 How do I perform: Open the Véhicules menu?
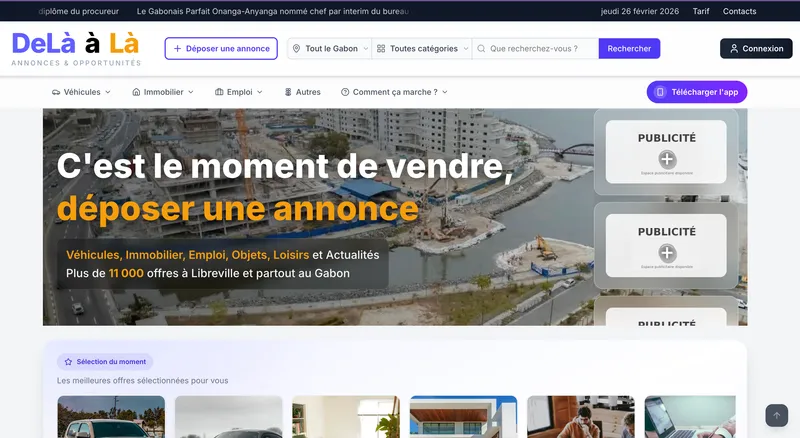[x=82, y=92]
